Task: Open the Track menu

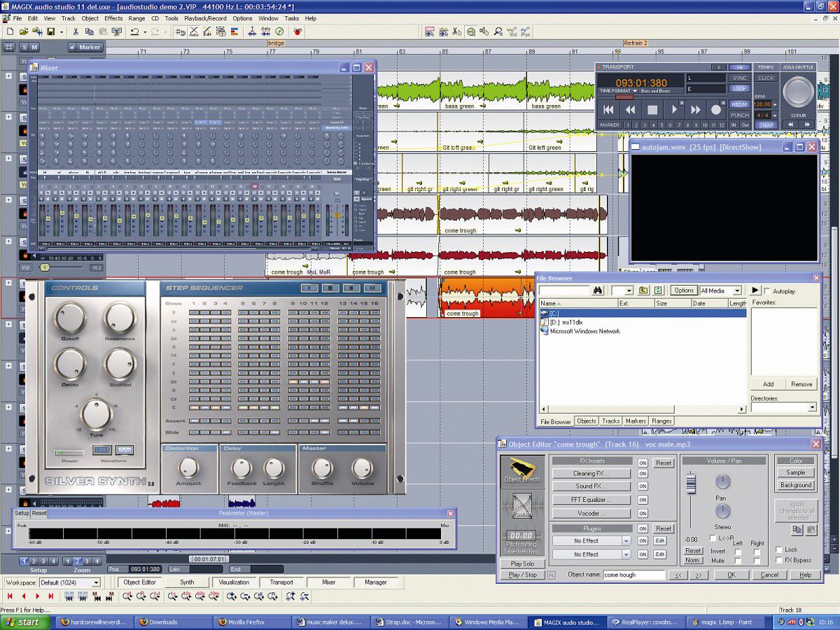Action: click(x=69, y=18)
